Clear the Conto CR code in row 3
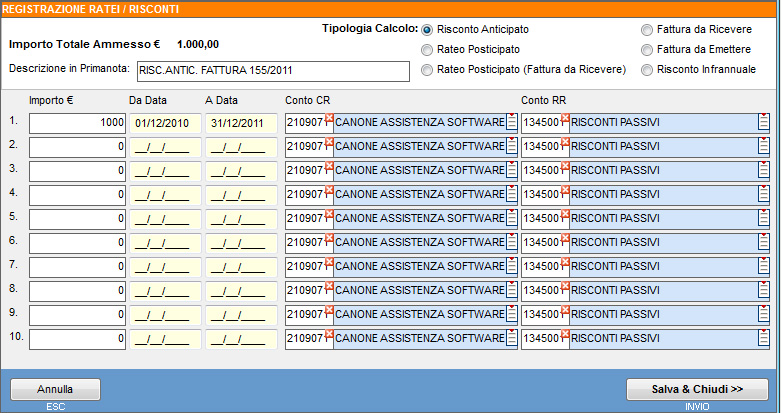The width and height of the screenshot is (782, 413). 328,166
